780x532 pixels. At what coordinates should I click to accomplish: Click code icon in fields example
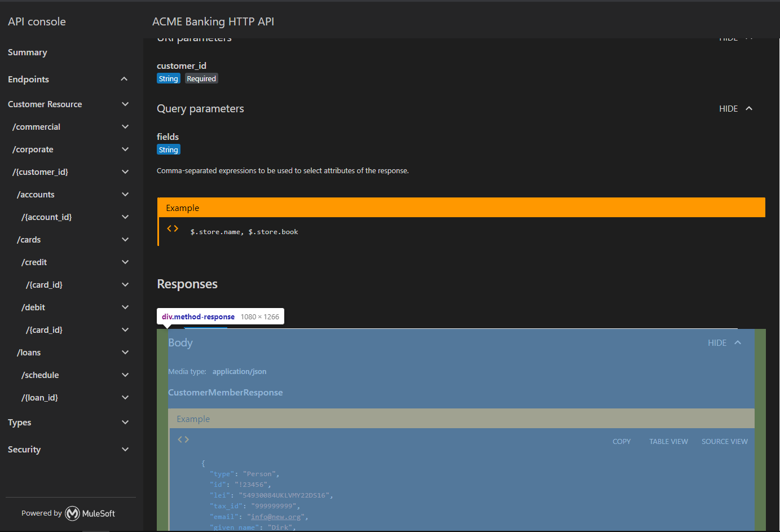[x=173, y=228]
